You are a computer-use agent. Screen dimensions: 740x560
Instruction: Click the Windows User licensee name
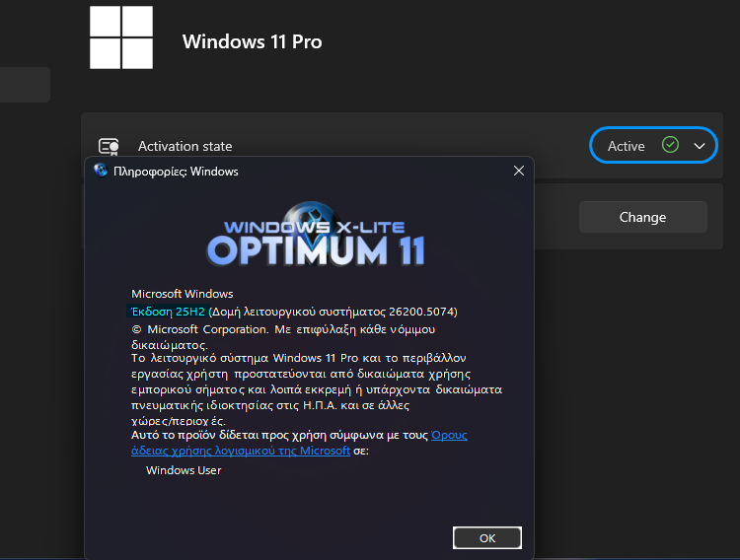tap(184, 470)
